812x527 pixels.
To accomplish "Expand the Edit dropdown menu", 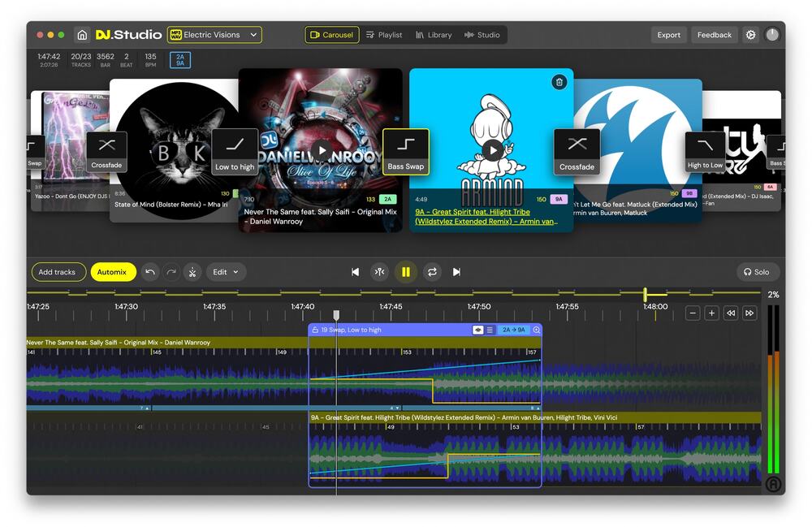I will tap(226, 272).
